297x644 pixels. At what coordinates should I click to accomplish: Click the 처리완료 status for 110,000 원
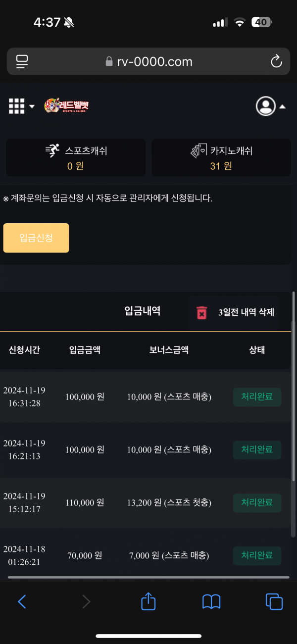tap(257, 502)
